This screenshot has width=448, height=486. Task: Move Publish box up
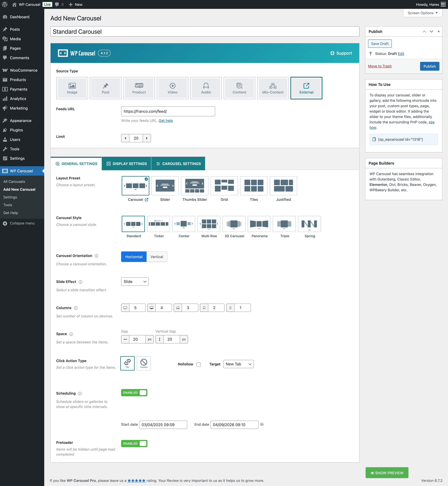424,32
